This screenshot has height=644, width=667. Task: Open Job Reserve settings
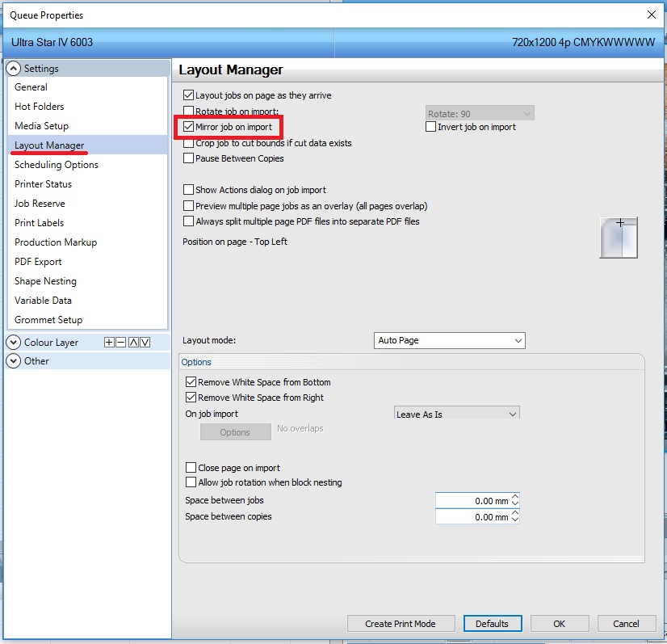(x=88, y=204)
